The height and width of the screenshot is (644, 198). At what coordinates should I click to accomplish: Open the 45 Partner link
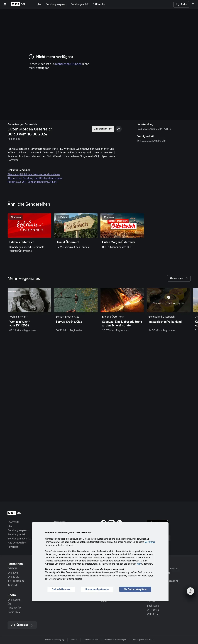point(150,542)
